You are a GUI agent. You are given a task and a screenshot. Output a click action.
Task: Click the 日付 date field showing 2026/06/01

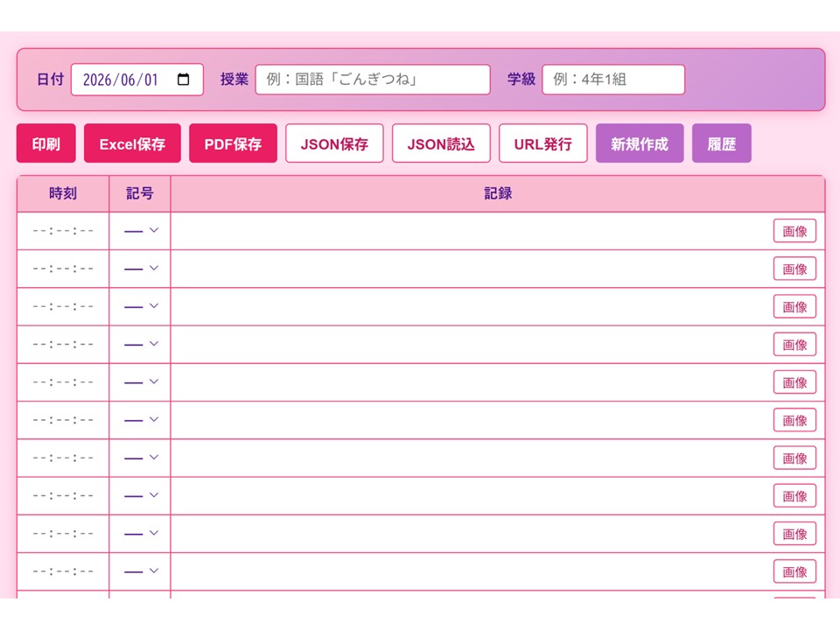pos(137,80)
